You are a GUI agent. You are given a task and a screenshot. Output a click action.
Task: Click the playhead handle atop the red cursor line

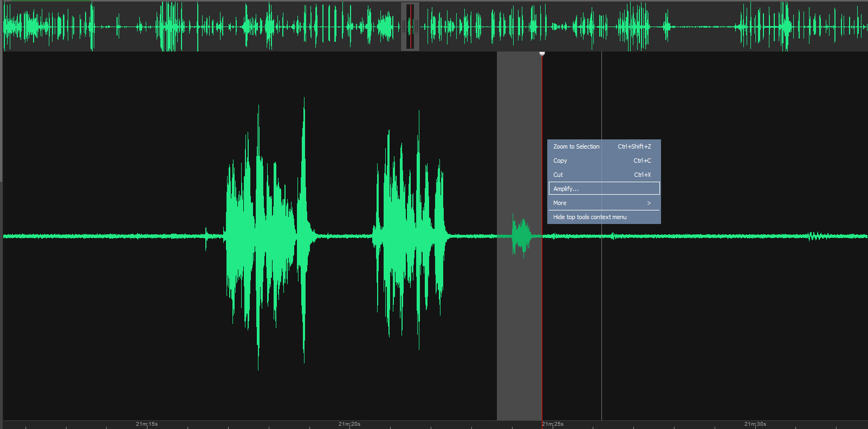point(542,54)
